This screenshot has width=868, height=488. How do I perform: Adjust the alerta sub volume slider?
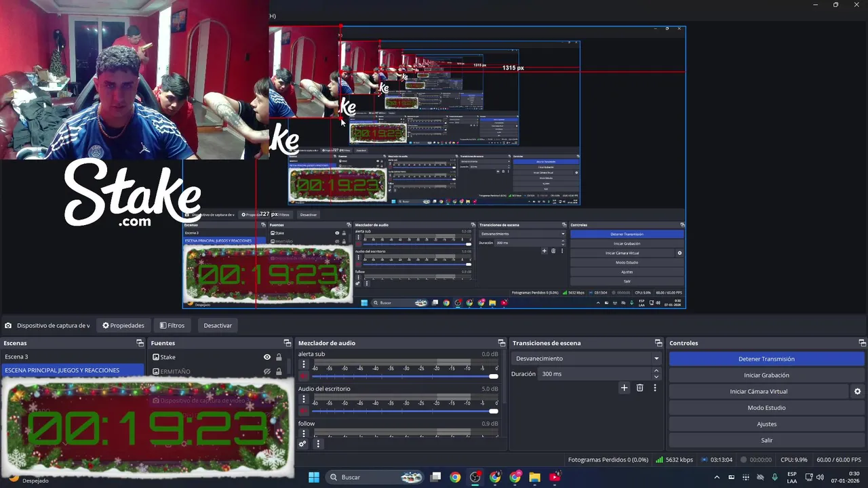(x=405, y=376)
